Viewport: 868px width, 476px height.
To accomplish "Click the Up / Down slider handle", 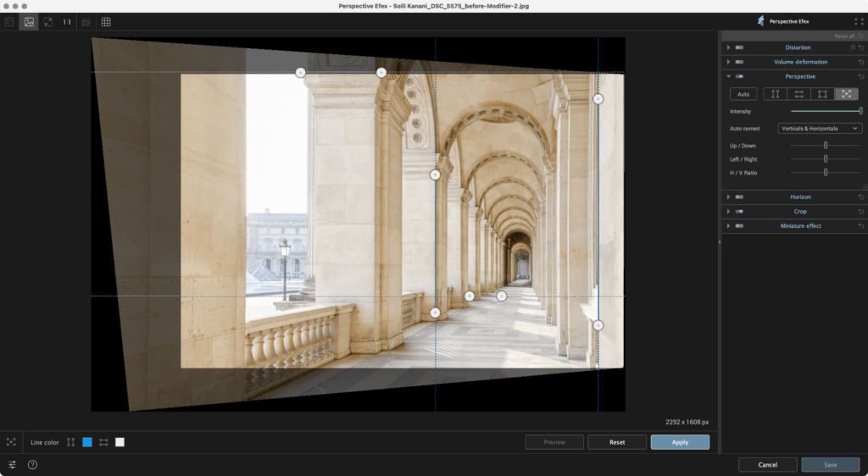I will (826, 146).
